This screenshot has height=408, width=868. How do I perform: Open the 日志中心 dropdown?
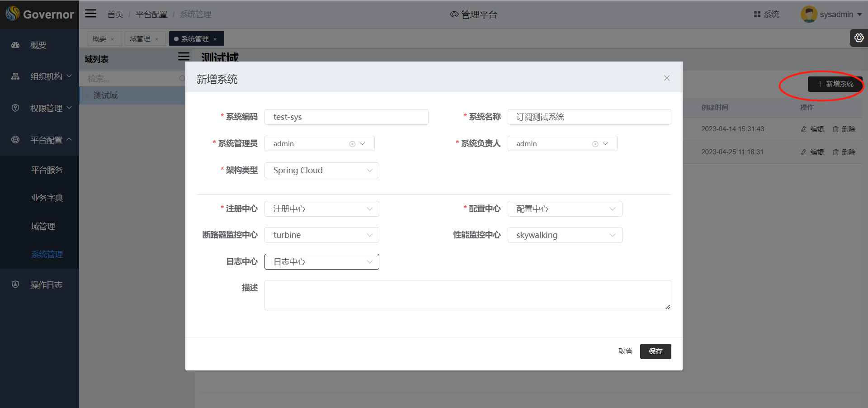321,262
